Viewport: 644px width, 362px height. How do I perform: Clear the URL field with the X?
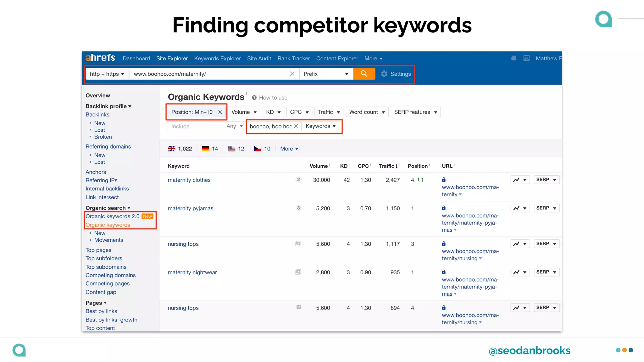pyautogui.click(x=292, y=74)
